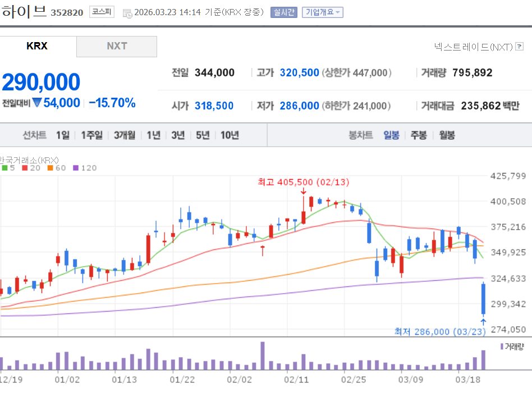The height and width of the screenshot is (397, 532).
Task: Click the 거래대금 value 235,862
Action: [481, 106]
